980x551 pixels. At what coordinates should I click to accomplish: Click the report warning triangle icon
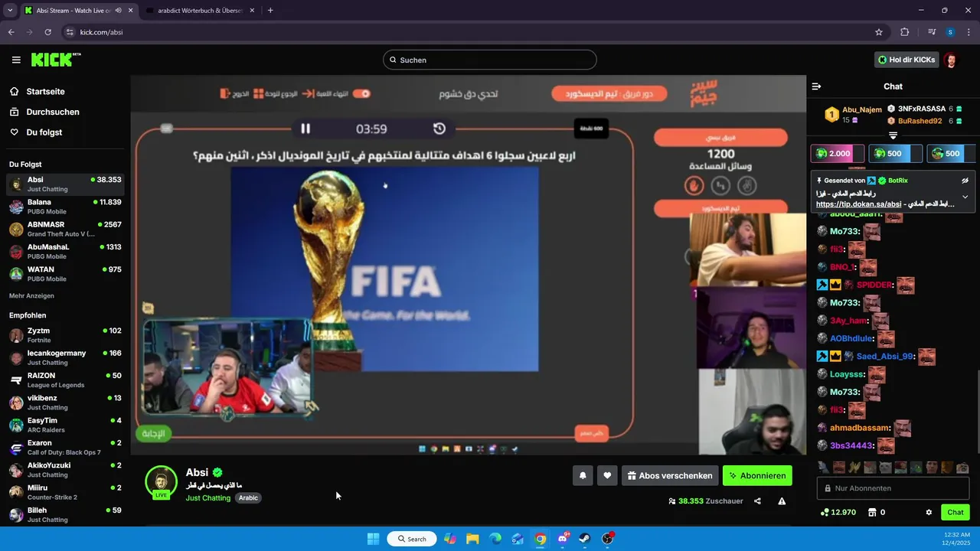(x=782, y=501)
